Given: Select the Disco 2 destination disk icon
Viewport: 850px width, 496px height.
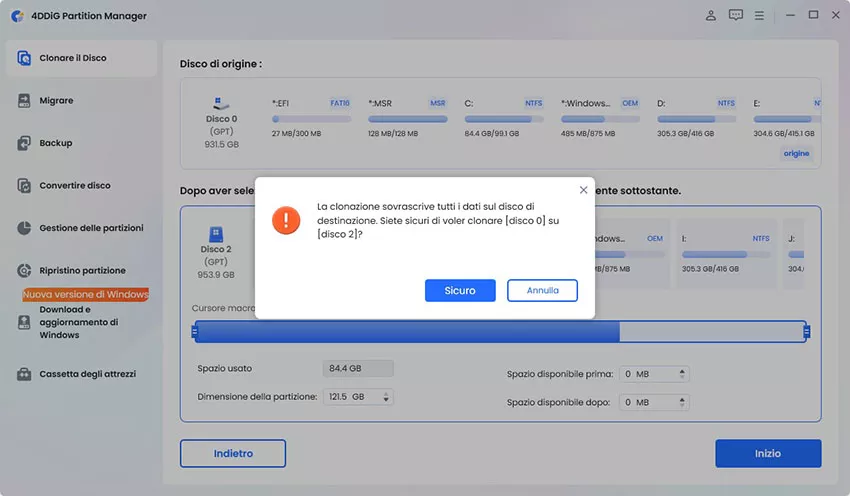Looking at the screenshot, I should pyautogui.click(x=216, y=234).
